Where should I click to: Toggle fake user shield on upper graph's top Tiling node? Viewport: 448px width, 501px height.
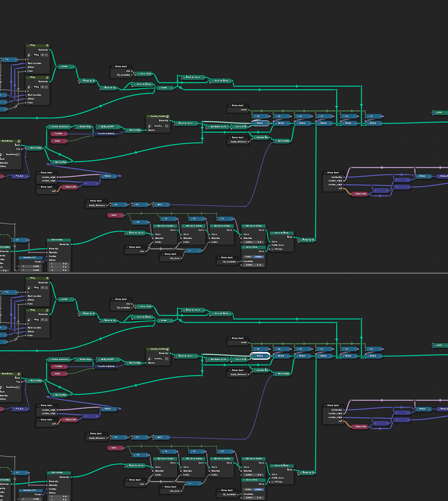tap(46, 55)
